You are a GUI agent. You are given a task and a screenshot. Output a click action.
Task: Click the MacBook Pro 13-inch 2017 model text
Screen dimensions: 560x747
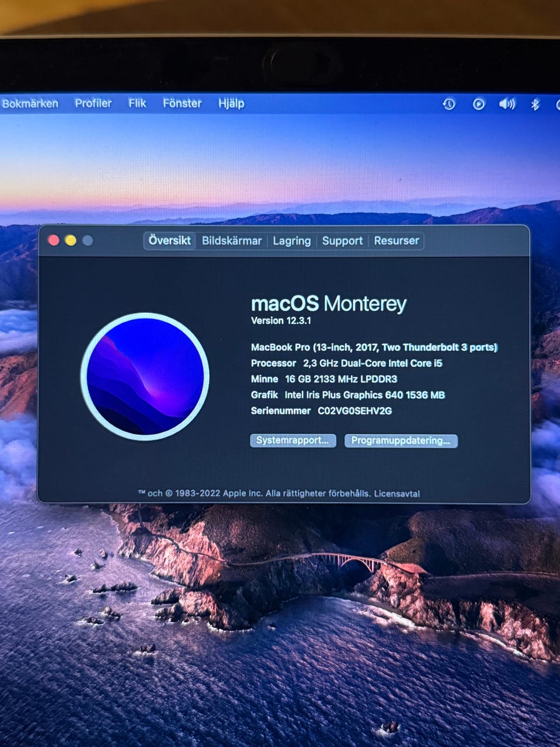tap(374, 347)
